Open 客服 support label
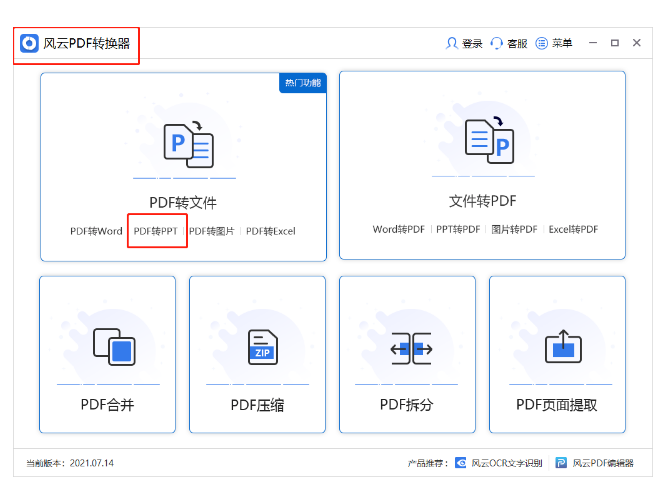This screenshot has width=665, height=488. (x=517, y=43)
